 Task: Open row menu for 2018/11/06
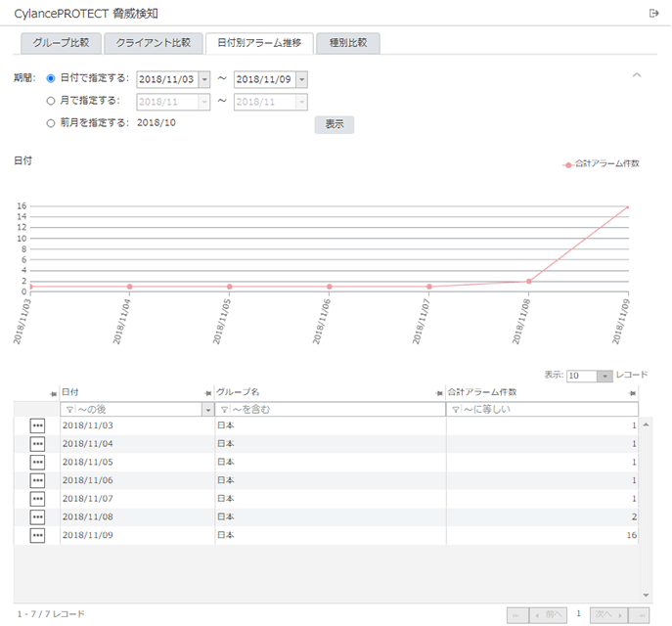38,480
